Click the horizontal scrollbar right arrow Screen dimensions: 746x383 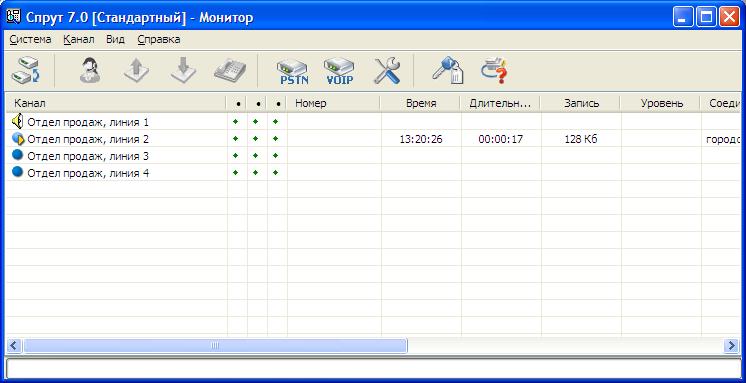point(731,345)
